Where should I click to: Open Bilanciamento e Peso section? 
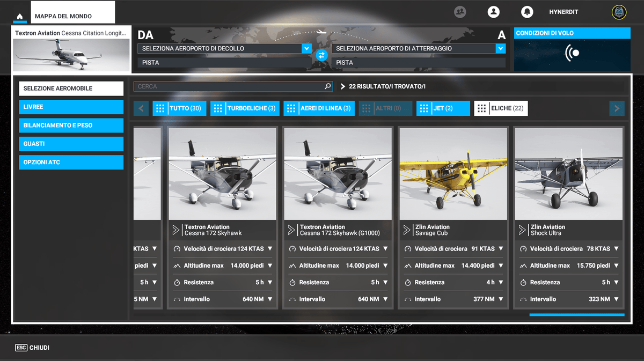pos(71,126)
